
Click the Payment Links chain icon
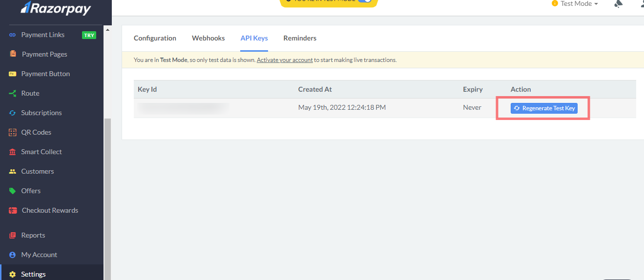[x=13, y=35]
